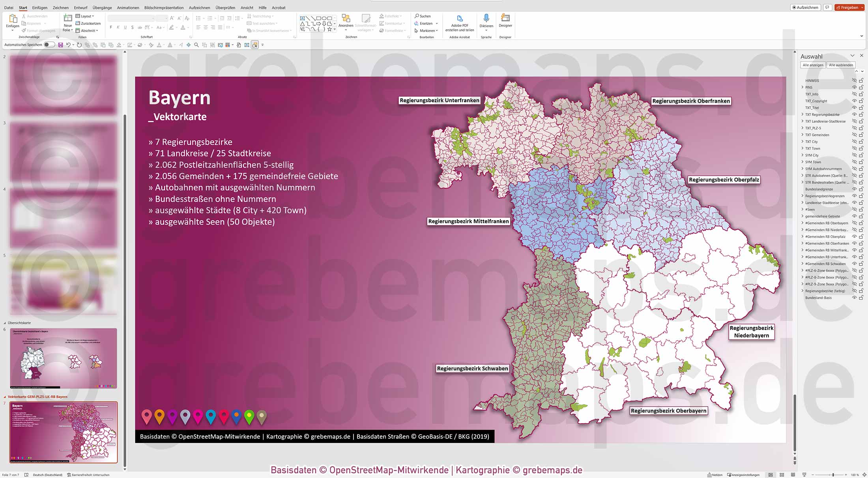Start the Suchen search in the Bearbeiten group
This screenshot has height=478, width=868.
pyautogui.click(x=422, y=16)
